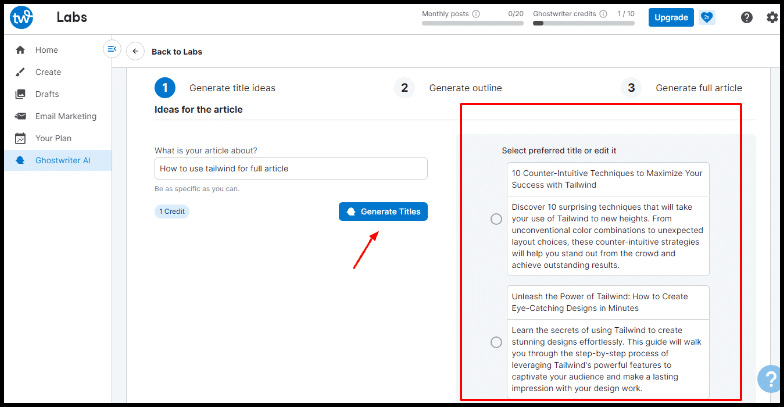Open Your Plan in sidebar
This screenshot has width=784, height=407.
click(53, 138)
